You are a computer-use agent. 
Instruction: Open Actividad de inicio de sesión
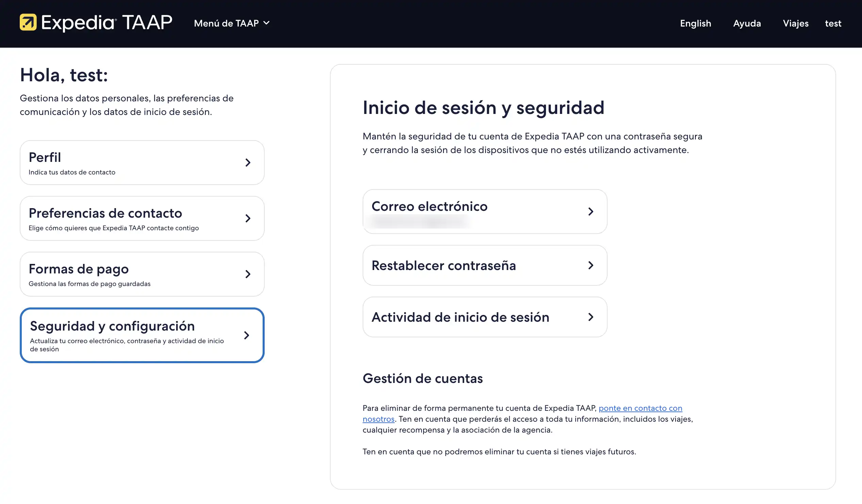(485, 317)
